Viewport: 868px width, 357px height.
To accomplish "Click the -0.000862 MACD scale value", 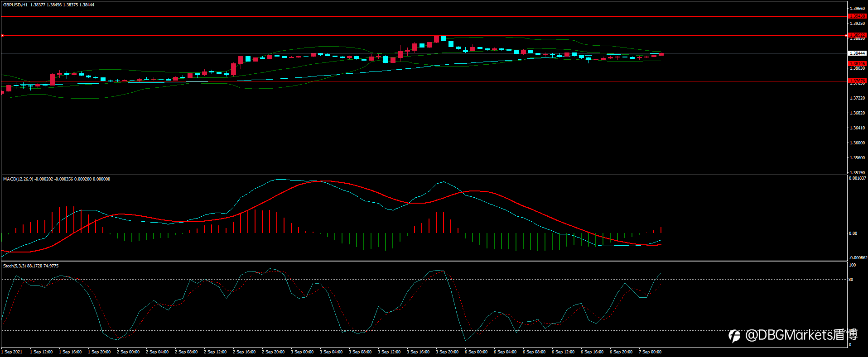I will (858, 258).
